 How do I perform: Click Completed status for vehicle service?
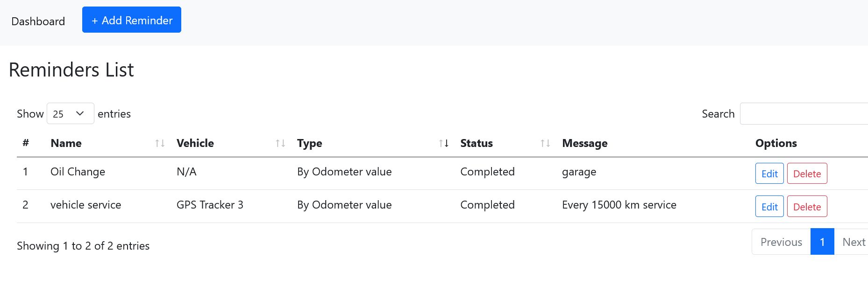(x=487, y=205)
